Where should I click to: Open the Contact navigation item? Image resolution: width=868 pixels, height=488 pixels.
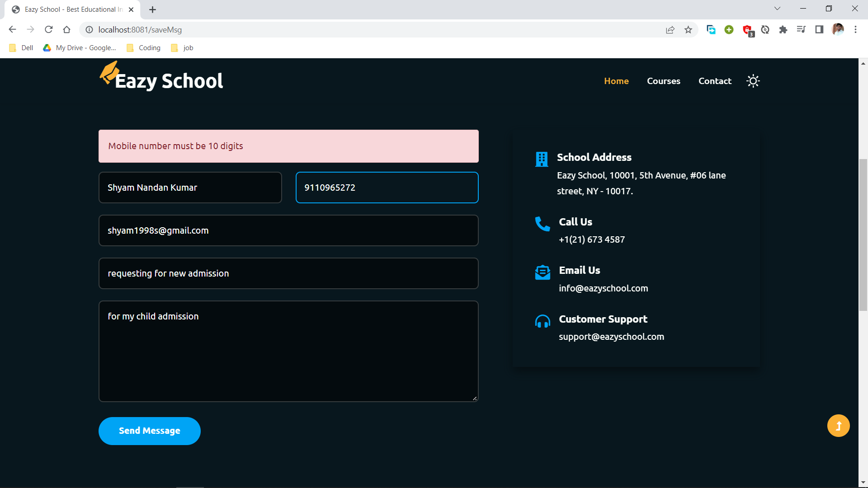point(715,81)
